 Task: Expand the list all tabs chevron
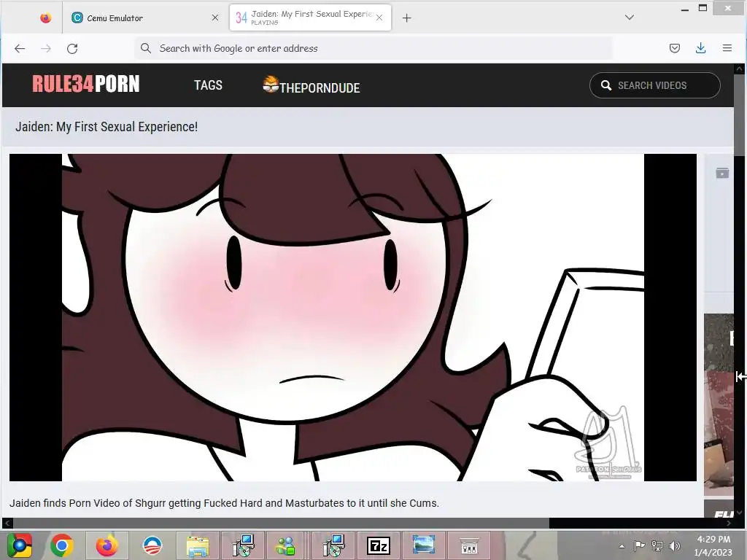point(630,17)
